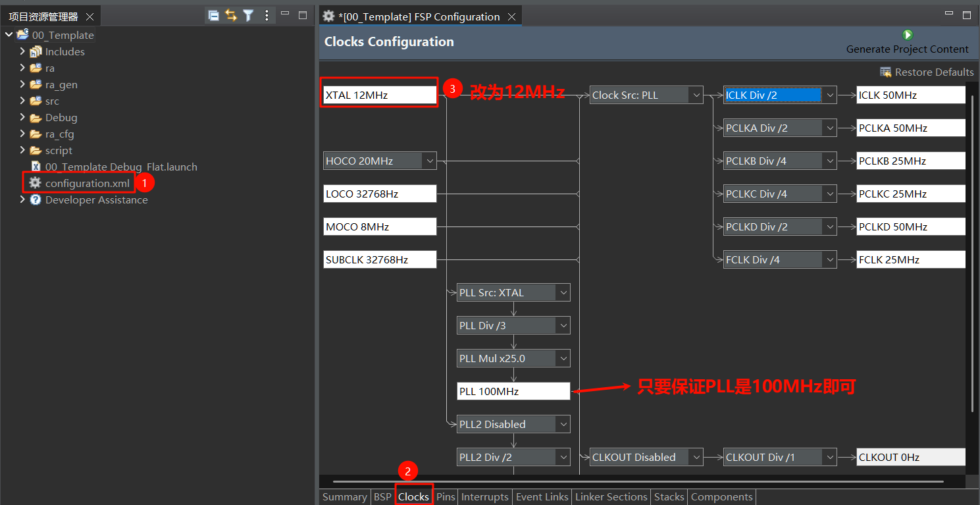Image resolution: width=980 pixels, height=505 pixels.
Task: Open the PLL Mul x25.0 dropdown
Action: [x=563, y=358]
